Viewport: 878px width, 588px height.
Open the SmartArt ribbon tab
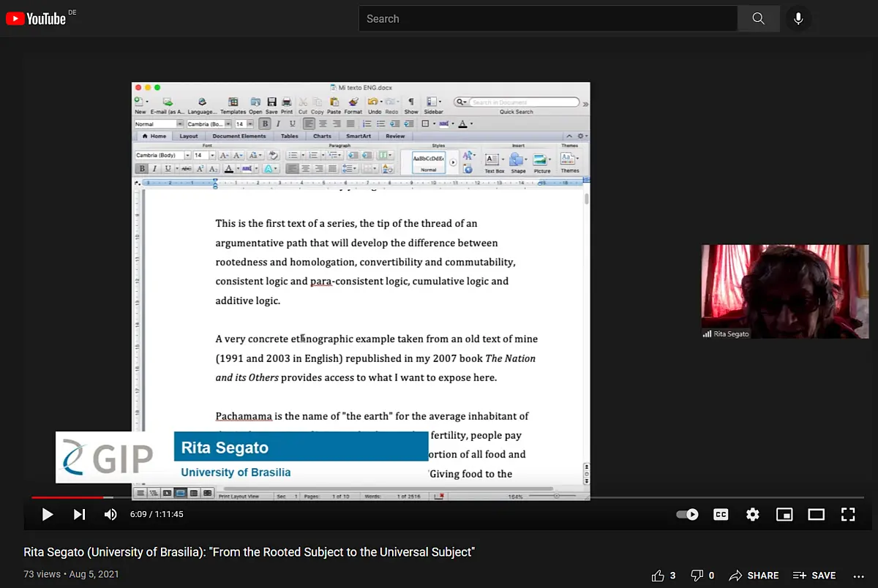click(x=359, y=136)
